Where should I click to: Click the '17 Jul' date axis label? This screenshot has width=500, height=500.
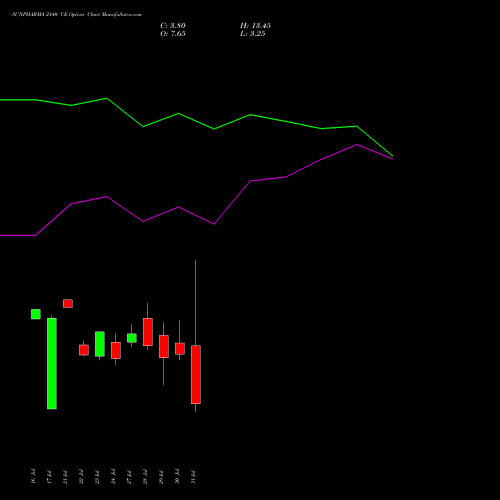click(x=49, y=477)
